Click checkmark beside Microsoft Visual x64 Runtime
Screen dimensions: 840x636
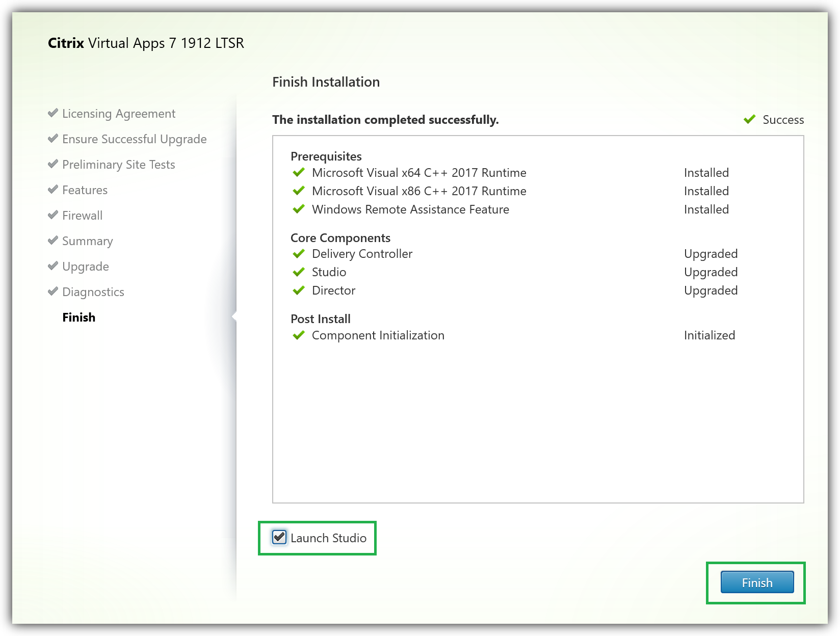(299, 173)
